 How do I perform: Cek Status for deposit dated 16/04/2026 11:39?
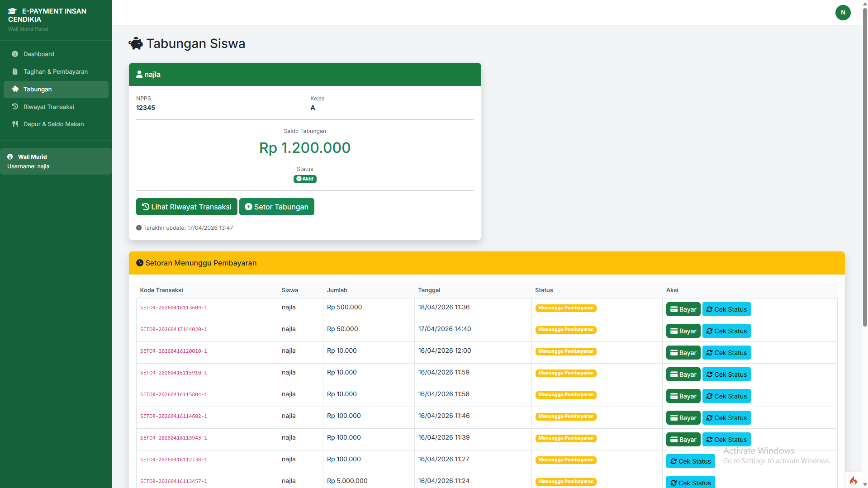pyautogui.click(x=726, y=440)
